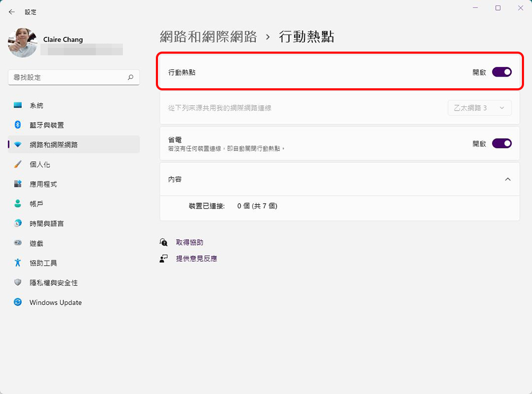The width and height of the screenshot is (532, 394).
Task: Click the search magnifier icon
Action: [x=130, y=77]
